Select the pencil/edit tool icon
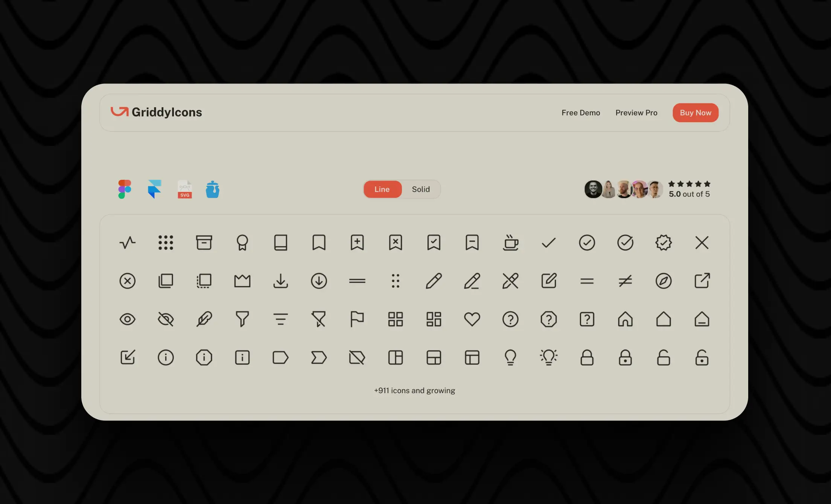The width and height of the screenshot is (831, 504). [x=433, y=280]
